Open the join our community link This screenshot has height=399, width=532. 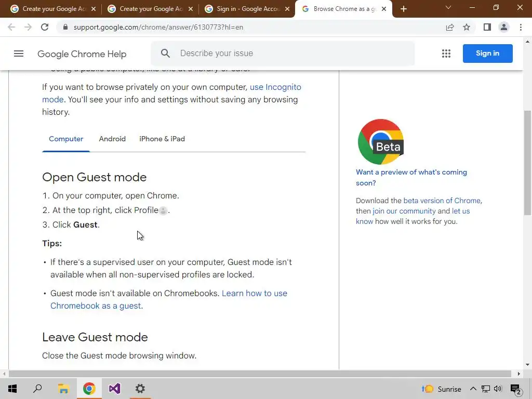[404, 211]
